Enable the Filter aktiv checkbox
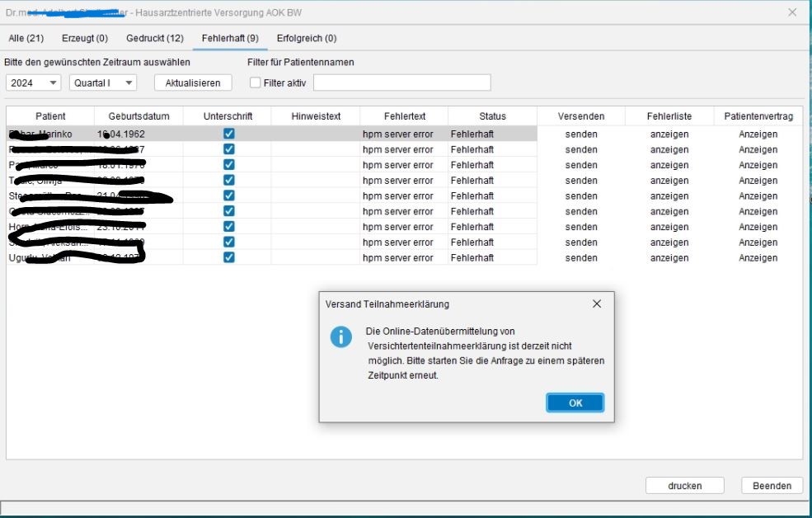Screen dimensions: 812x518 [x=256, y=82]
